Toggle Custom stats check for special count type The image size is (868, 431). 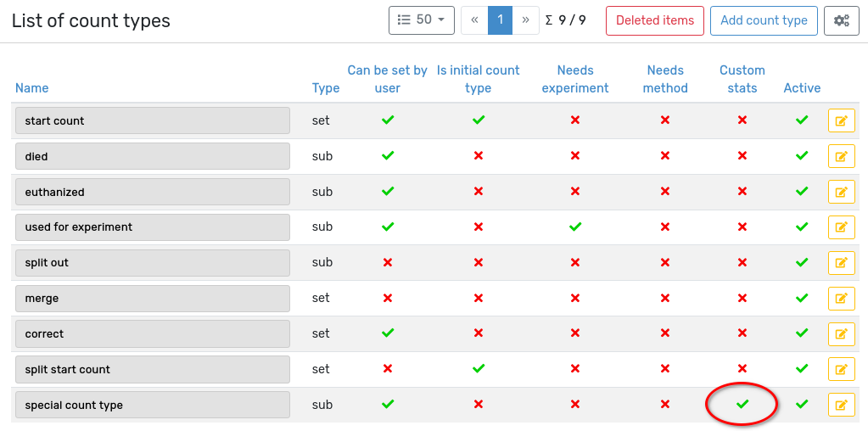pos(742,405)
